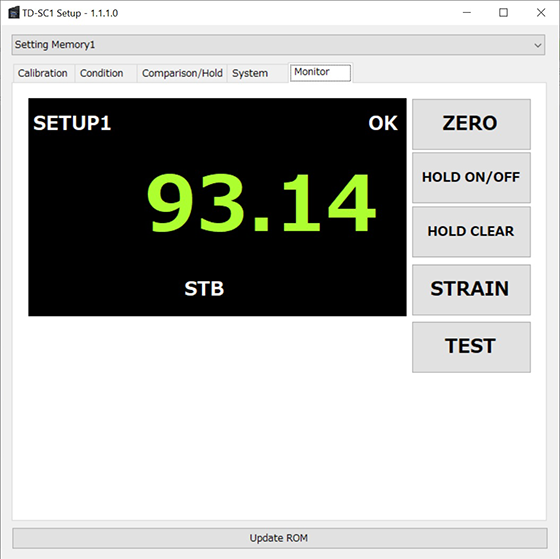Open the Comparison/Hold tab
The width and height of the screenshot is (560, 559).
coord(182,73)
